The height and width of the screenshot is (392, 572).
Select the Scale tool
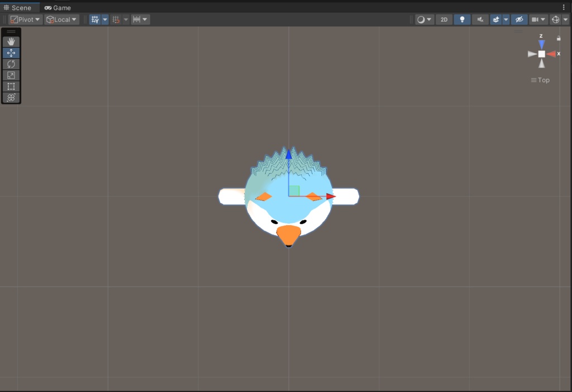point(11,75)
